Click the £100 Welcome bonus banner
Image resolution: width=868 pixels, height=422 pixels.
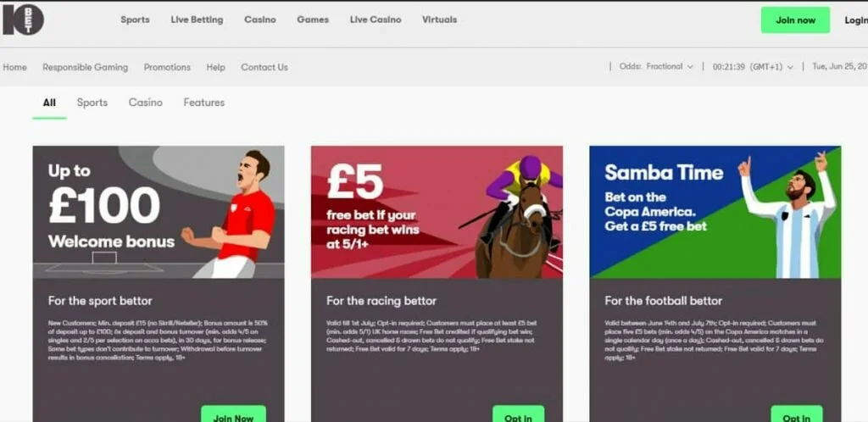click(x=159, y=212)
